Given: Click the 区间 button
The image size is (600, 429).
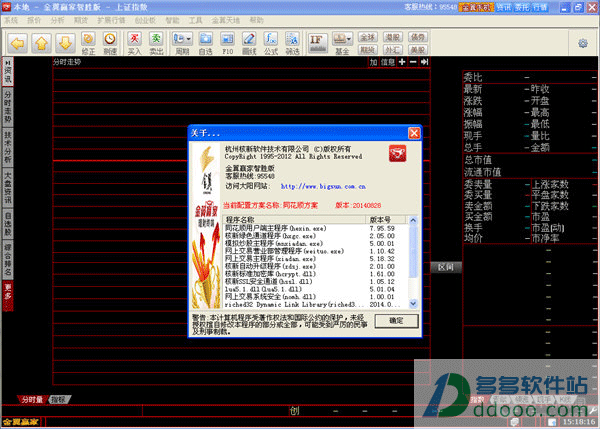Looking at the screenshot, I should point(446,267).
